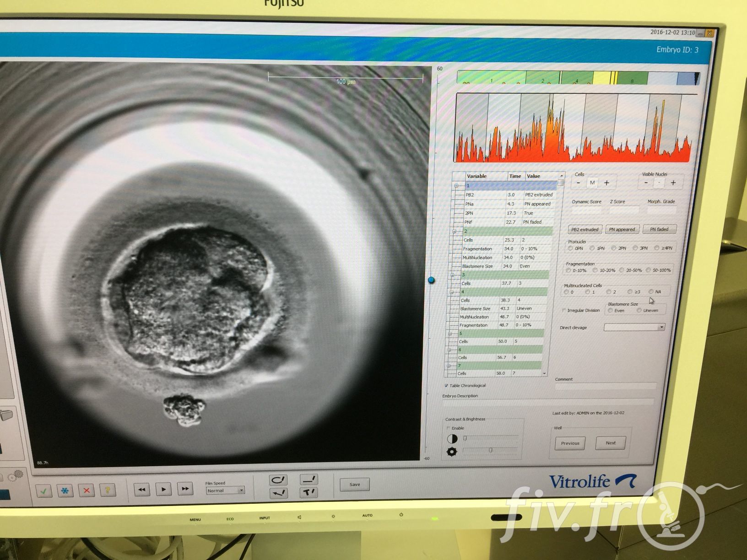Set blastomere size to Even
The width and height of the screenshot is (747, 560).
pos(610,310)
